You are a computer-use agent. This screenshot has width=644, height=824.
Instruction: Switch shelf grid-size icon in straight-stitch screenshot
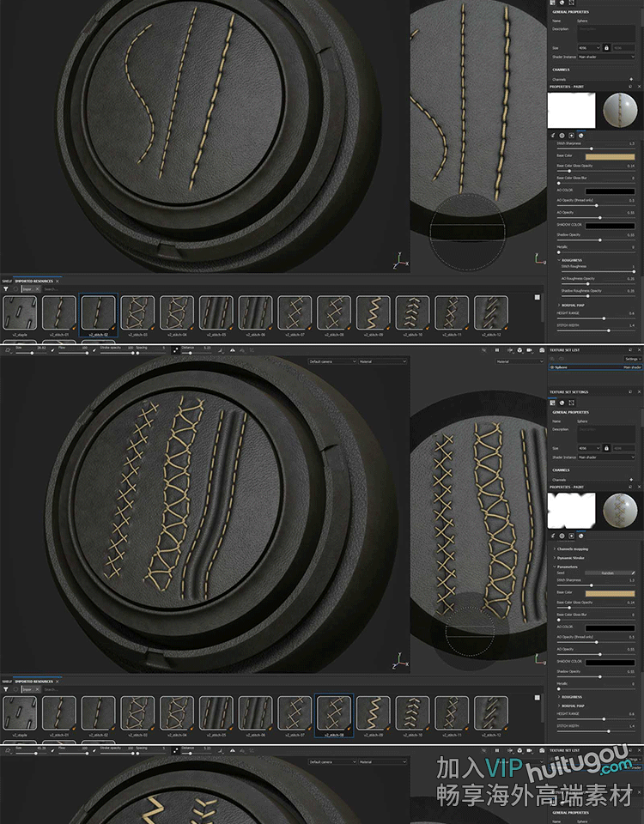538,298
